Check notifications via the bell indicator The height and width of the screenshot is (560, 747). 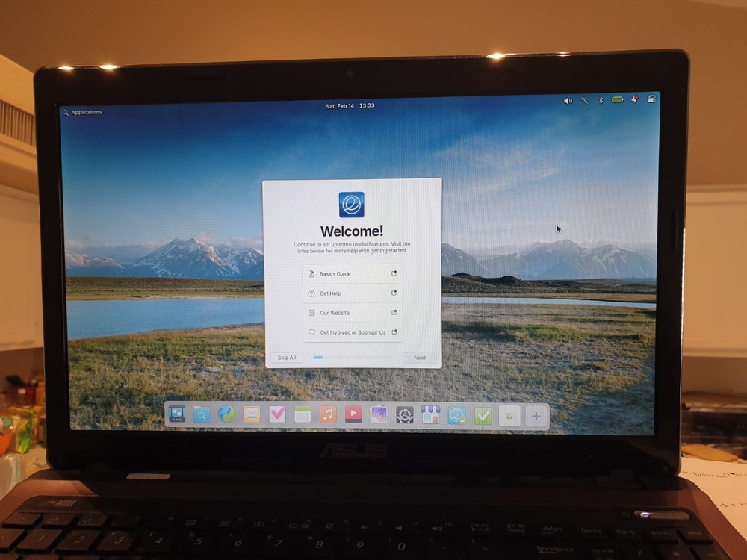(x=635, y=99)
